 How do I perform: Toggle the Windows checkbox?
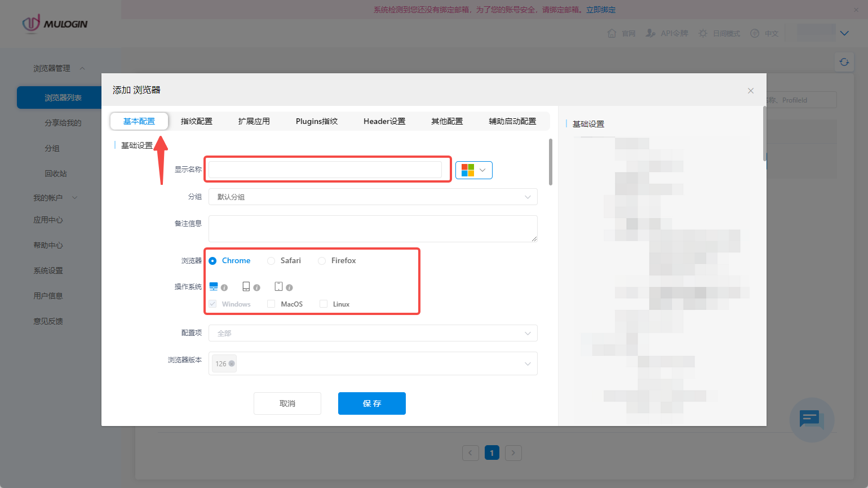[x=212, y=304]
